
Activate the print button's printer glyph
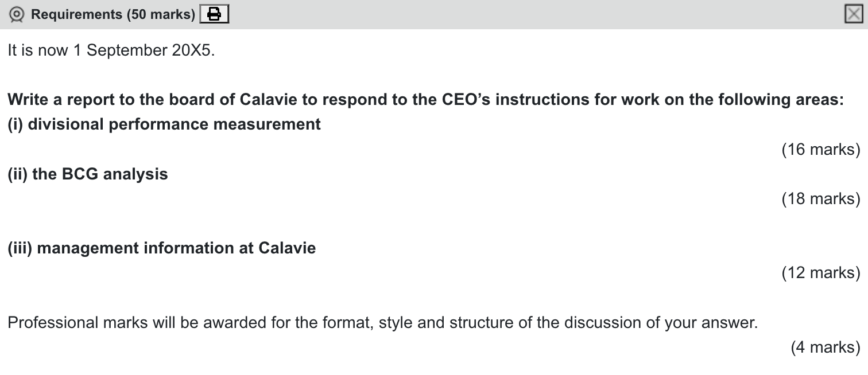[214, 14]
